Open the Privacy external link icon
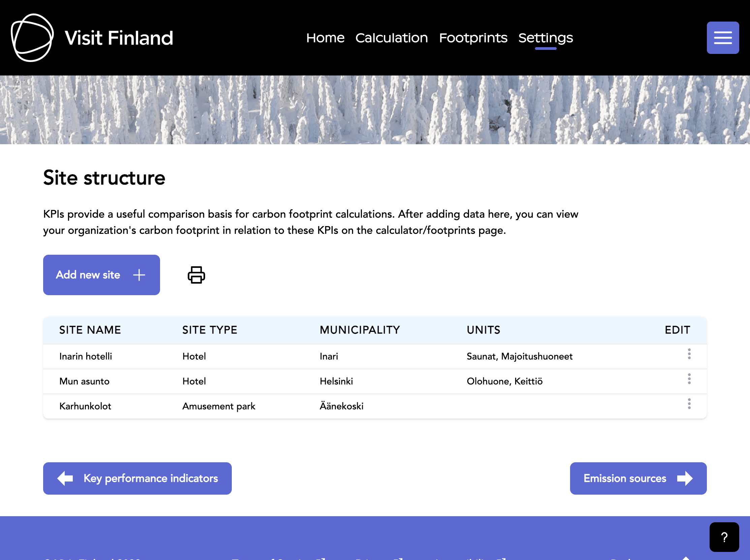Image resolution: width=750 pixels, height=560 pixels. [x=400, y=558]
